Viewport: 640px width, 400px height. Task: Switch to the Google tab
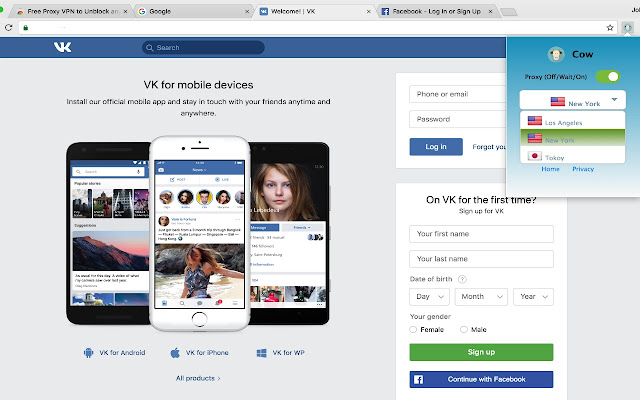tap(192, 11)
